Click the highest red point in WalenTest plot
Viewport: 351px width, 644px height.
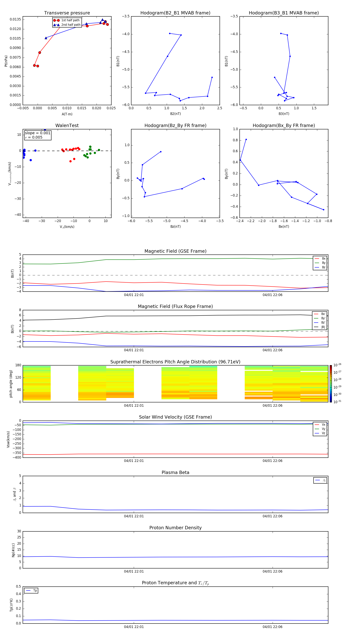tap(78, 148)
